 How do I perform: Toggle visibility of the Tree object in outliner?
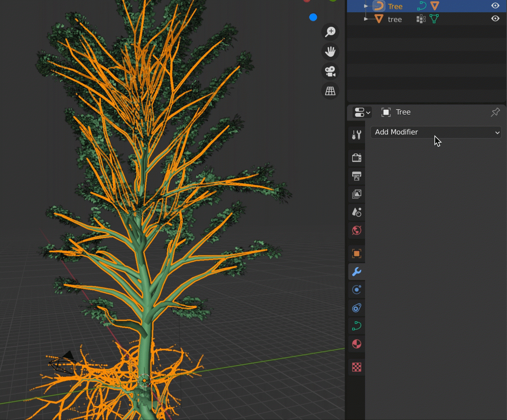coord(495,6)
